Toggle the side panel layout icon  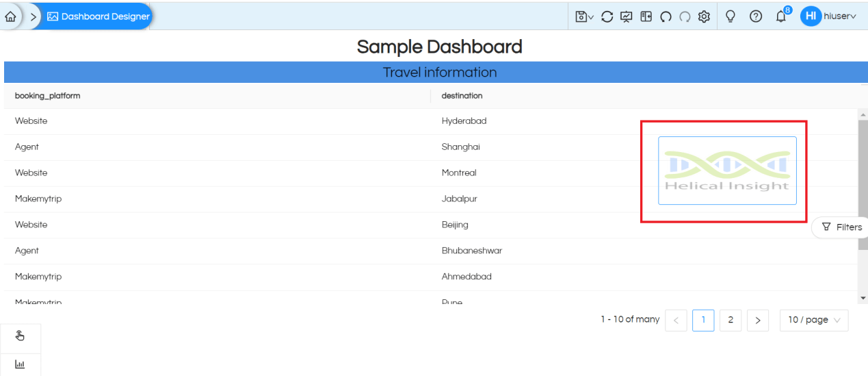[x=646, y=16]
